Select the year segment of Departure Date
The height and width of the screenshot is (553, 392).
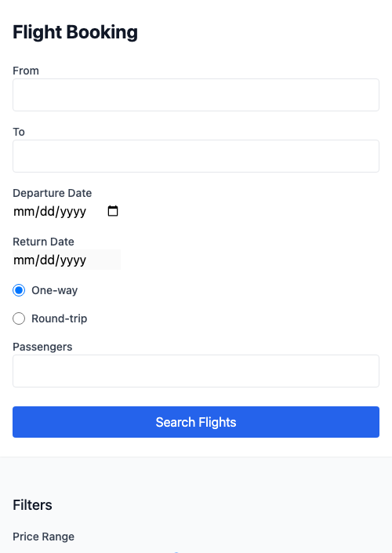tap(73, 212)
